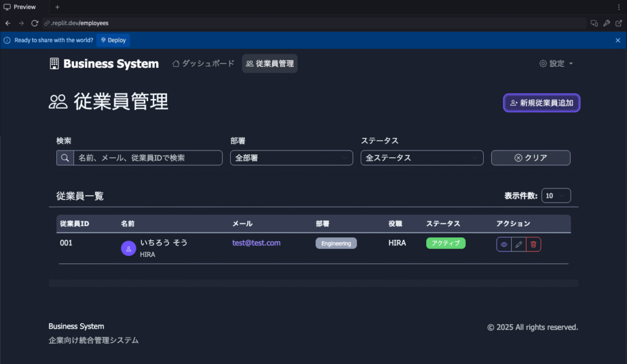
Task: Click the Business System brand title
Action: (x=111, y=64)
